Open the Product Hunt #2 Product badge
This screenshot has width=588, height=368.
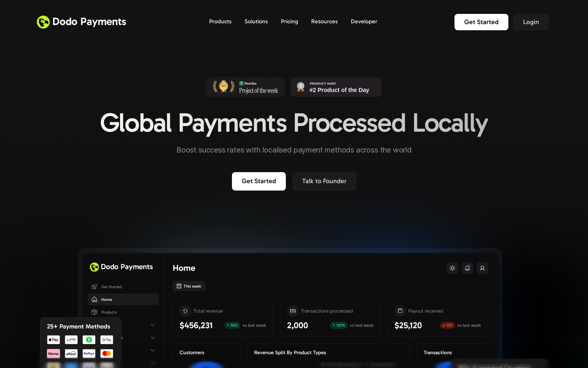[x=336, y=87]
